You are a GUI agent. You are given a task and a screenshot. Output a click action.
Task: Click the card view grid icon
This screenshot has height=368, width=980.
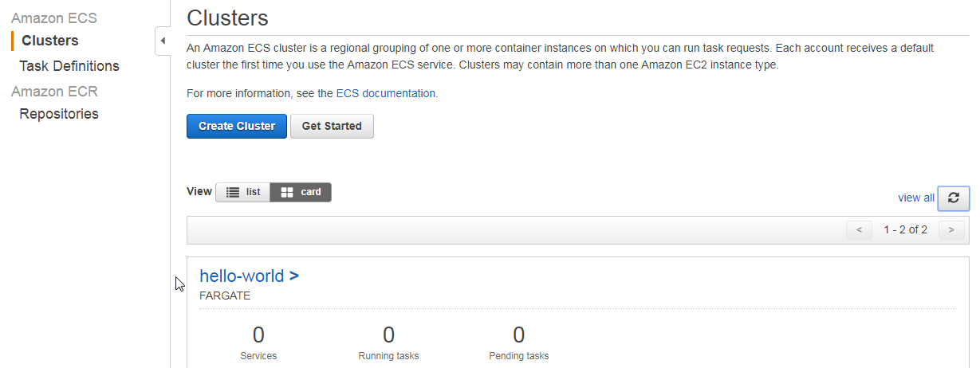(288, 192)
